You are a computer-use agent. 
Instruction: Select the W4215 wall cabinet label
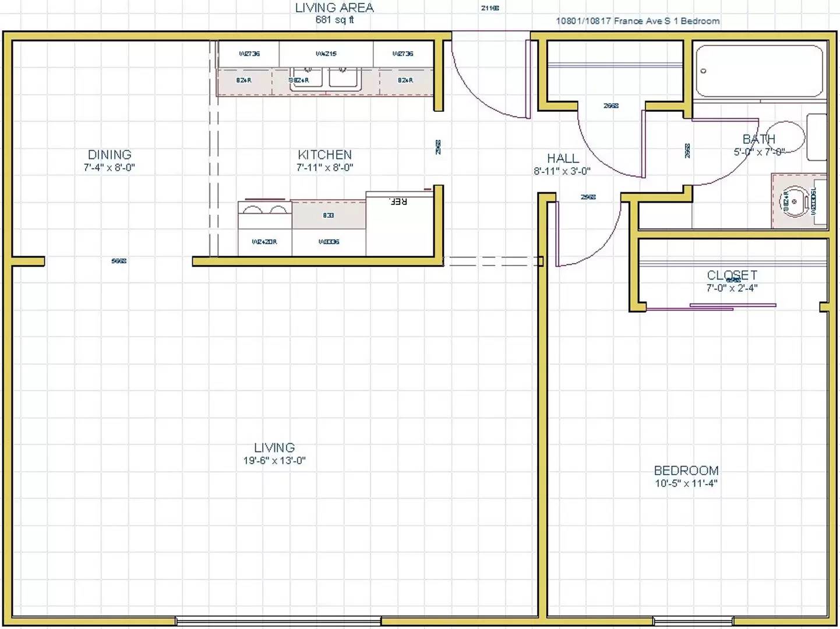pyautogui.click(x=326, y=54)
